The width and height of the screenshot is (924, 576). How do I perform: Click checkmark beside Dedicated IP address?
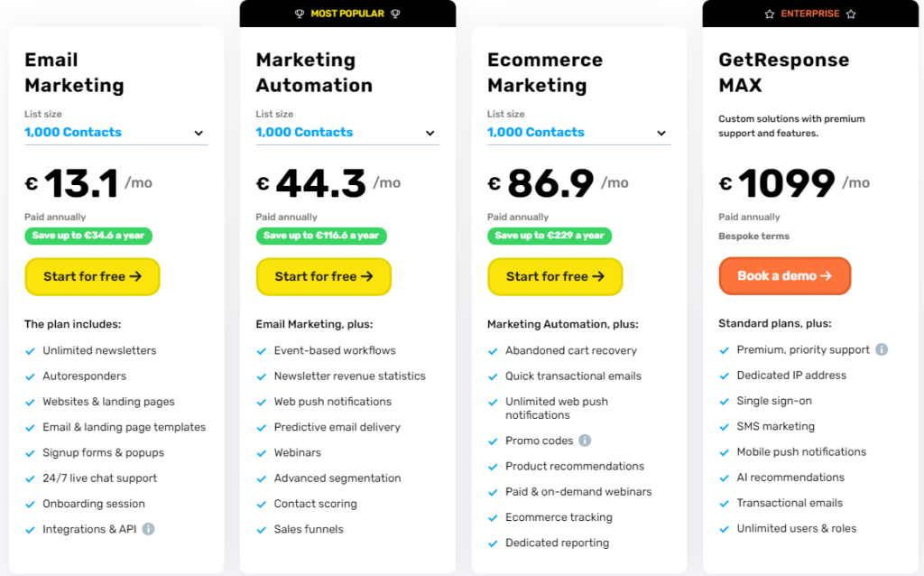[x=725, y=376]
